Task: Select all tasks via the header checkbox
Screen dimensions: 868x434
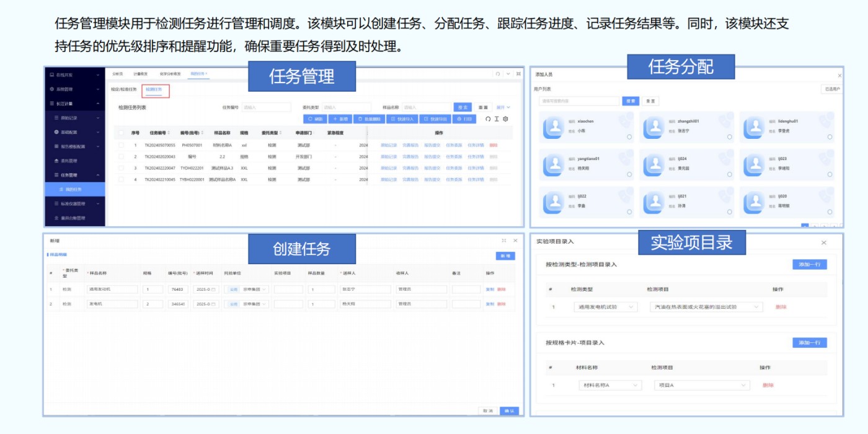Action: point(121,133)
